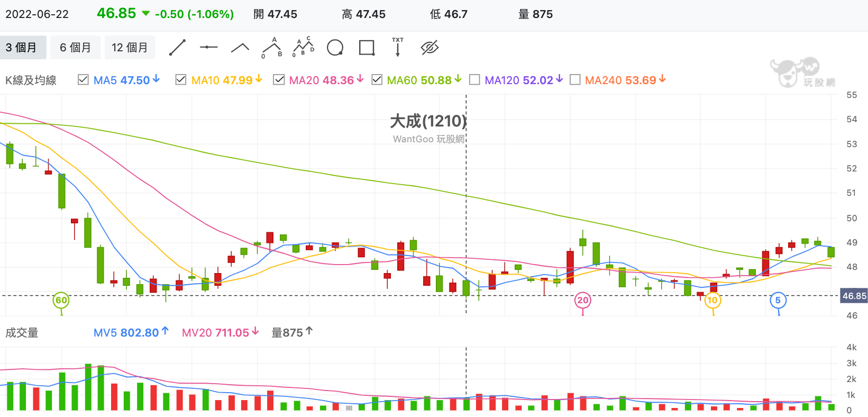Click the 大成(1210) chart title
Screen dimensions: 868x417
tap(428, 121)
